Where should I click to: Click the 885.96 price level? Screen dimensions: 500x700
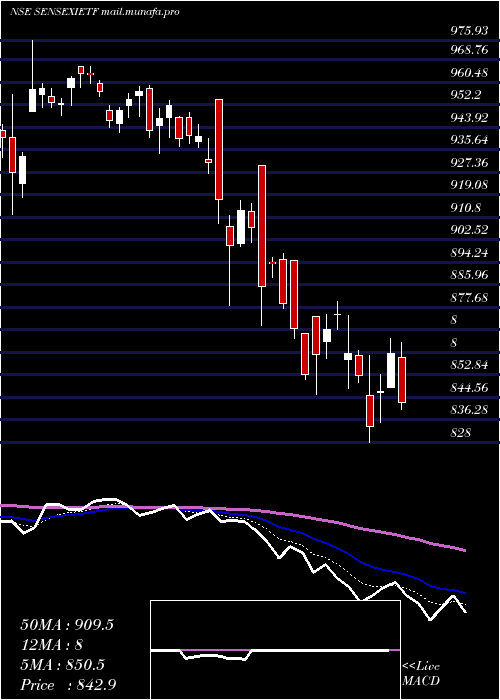468,275
